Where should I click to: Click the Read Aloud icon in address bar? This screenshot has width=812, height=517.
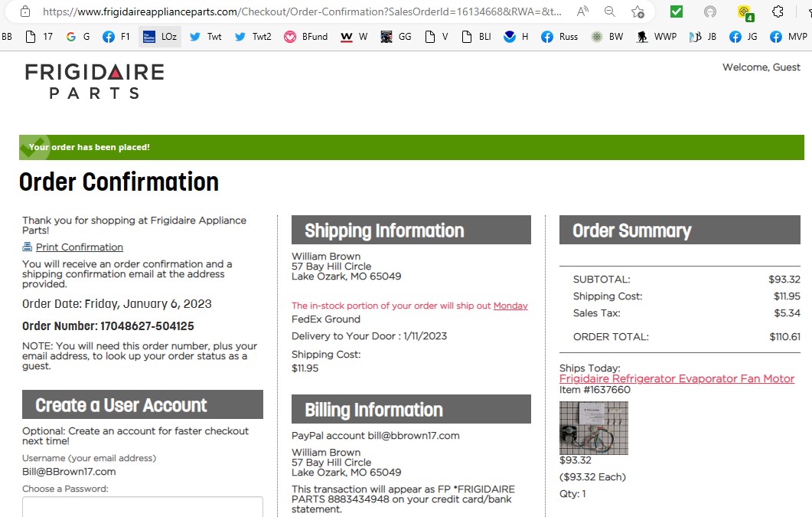tap(582, 11)
